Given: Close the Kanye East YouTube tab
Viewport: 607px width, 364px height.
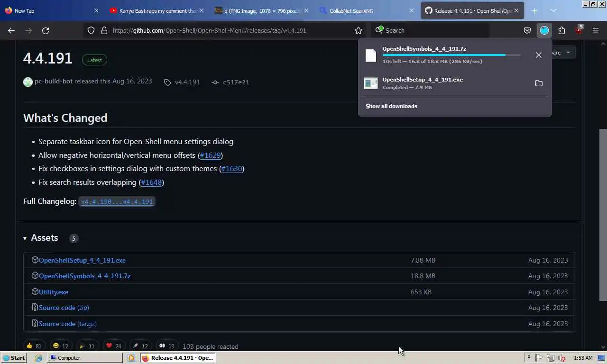Looking at the screenshot, I should coord(202,10).
